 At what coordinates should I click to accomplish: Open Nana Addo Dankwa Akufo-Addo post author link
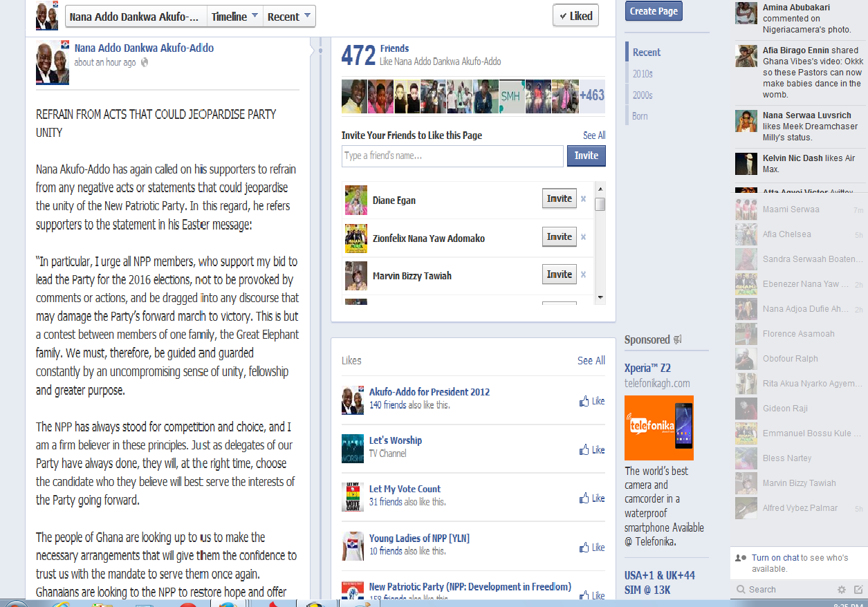pos(144,48)
